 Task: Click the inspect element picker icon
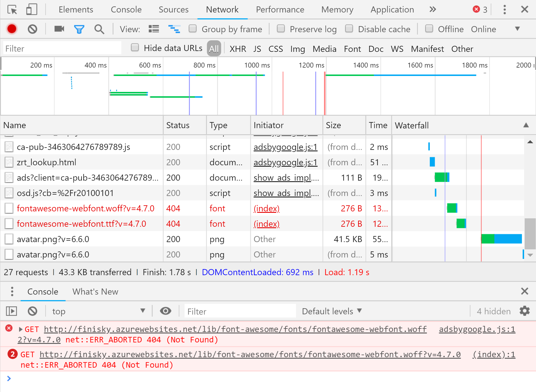pos(12,10)
